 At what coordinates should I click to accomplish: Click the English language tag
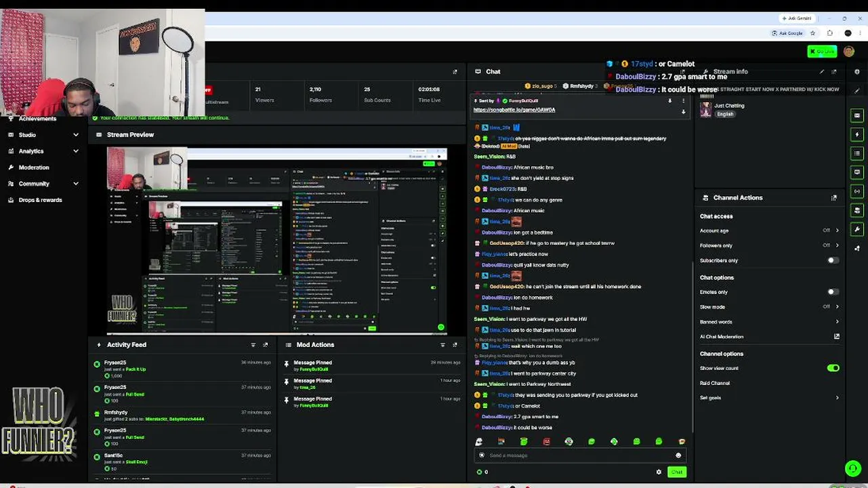(725, 114)
